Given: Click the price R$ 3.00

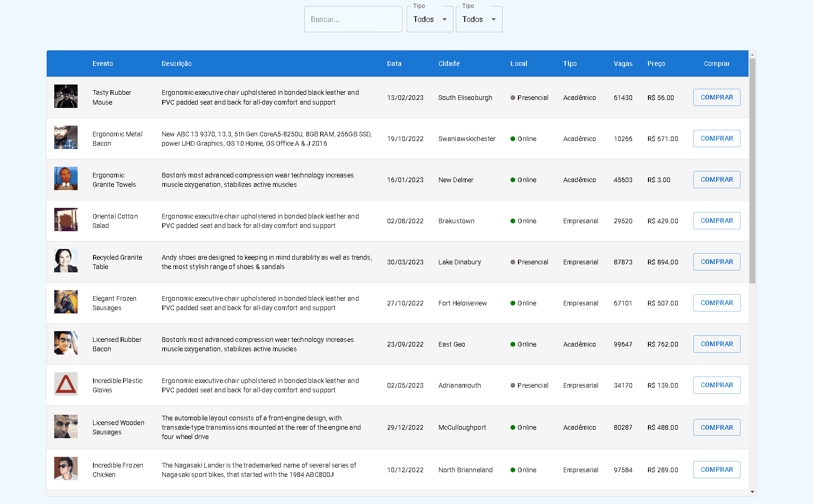Looking at the screenshot, I should click(x=659, y=180).
